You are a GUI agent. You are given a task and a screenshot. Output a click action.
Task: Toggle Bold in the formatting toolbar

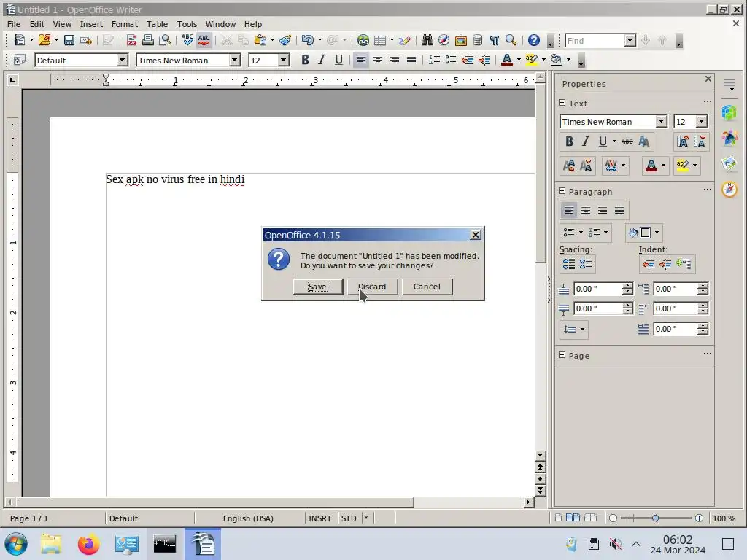pos(305,60)
